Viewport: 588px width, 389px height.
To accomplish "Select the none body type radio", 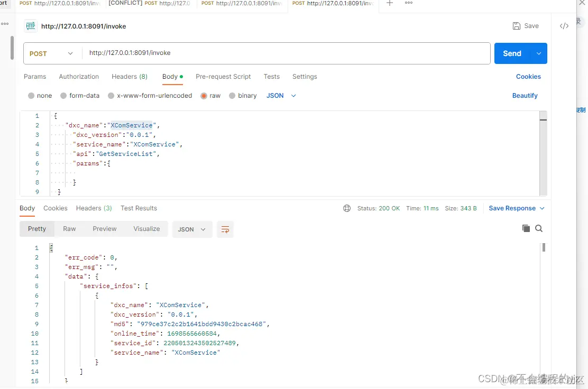I will (31, 96).
